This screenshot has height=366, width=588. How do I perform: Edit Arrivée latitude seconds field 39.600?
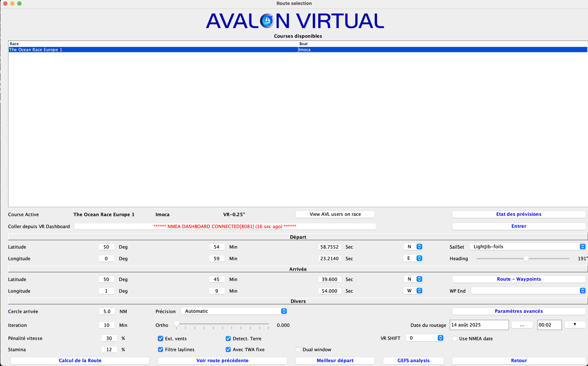coord(330,280)
